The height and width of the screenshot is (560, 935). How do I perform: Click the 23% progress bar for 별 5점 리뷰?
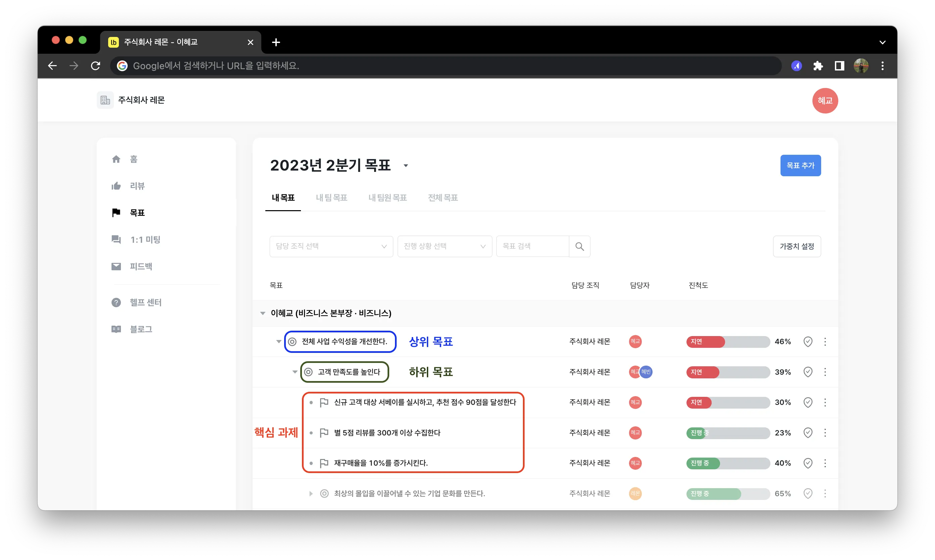(728, 433)
